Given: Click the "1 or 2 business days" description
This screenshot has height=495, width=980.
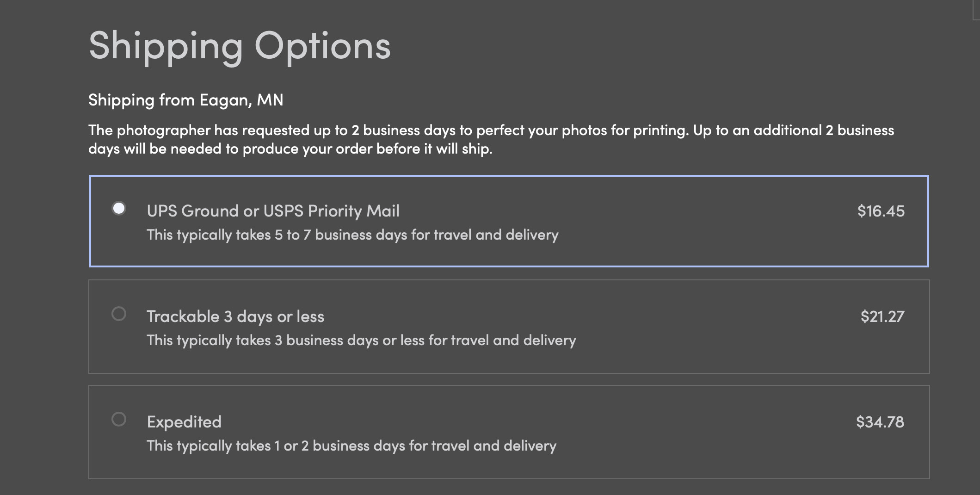Looking at the screenshot, I should [x=351, y=446].
